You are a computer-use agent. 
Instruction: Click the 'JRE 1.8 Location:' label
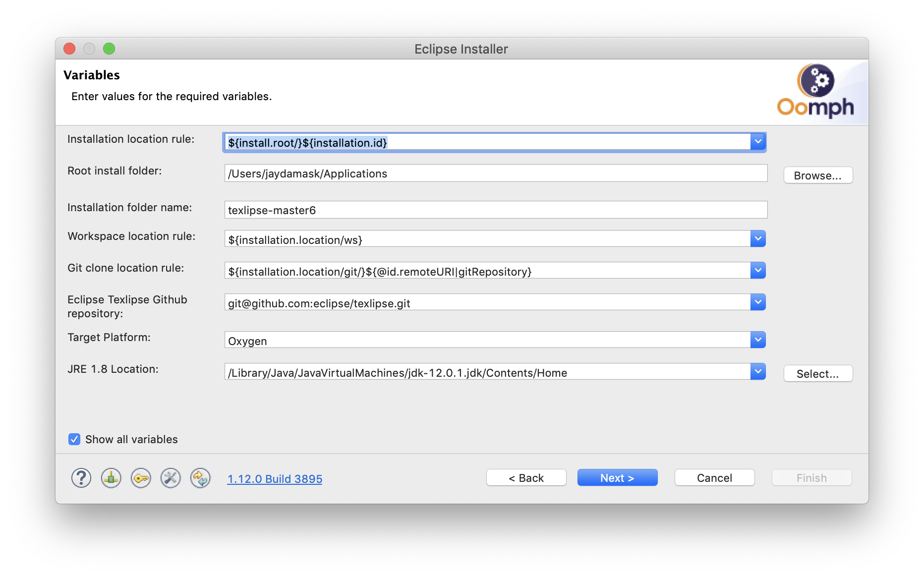coord(113,369)
